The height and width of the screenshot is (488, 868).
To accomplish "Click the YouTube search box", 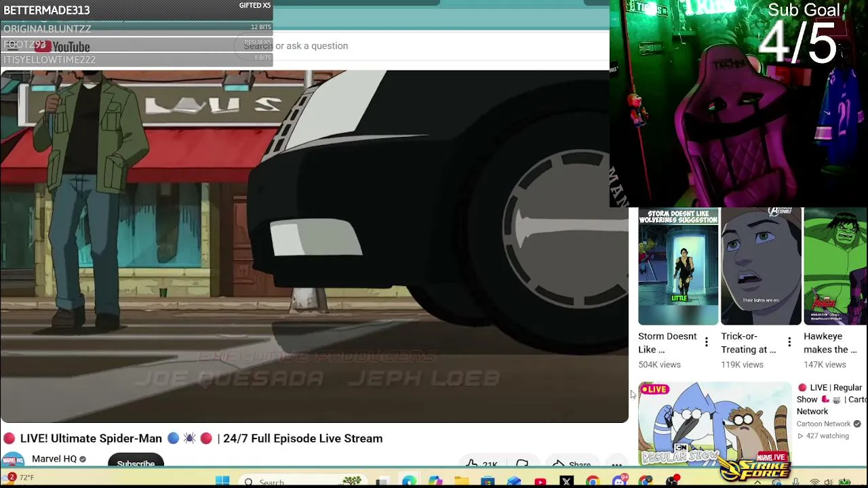I will coord(420,45).
